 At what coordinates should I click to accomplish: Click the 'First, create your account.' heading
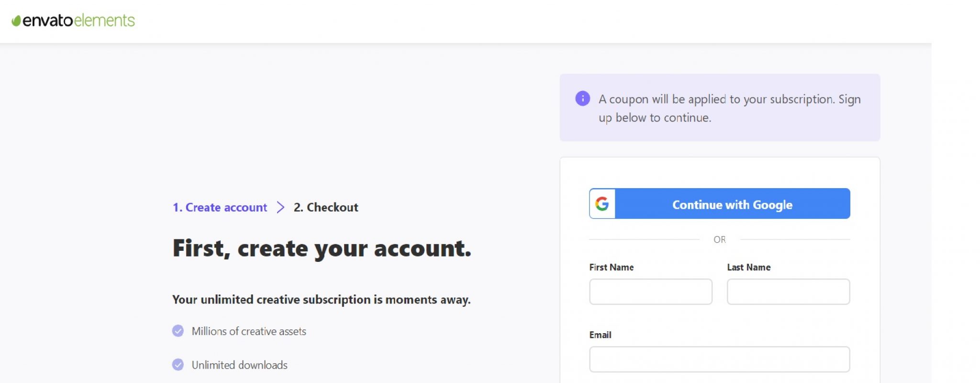[x=322, y=248]
